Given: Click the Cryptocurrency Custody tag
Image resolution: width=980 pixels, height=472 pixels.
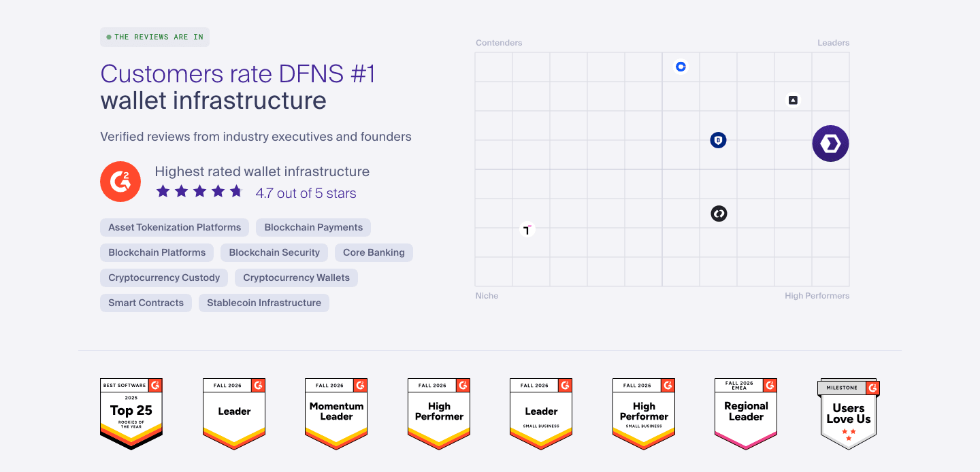Looking at the screenshot, I should (x=164, y=277).
